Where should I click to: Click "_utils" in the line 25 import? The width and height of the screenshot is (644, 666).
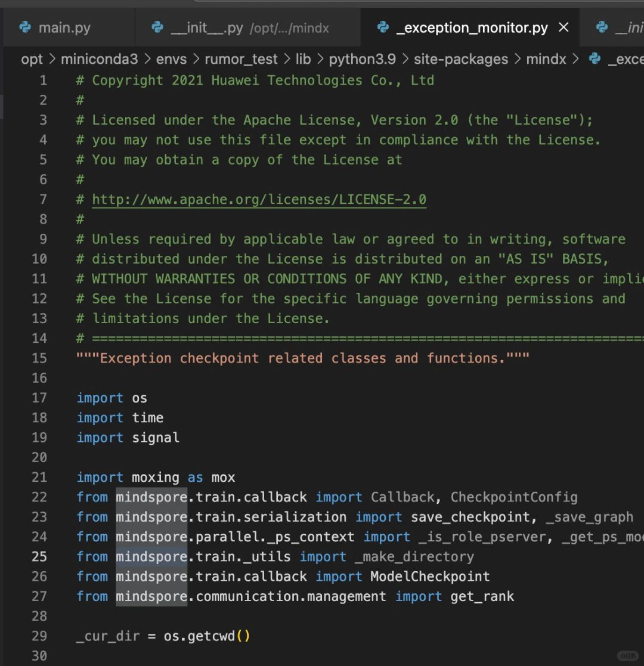(x=267, y=557)
